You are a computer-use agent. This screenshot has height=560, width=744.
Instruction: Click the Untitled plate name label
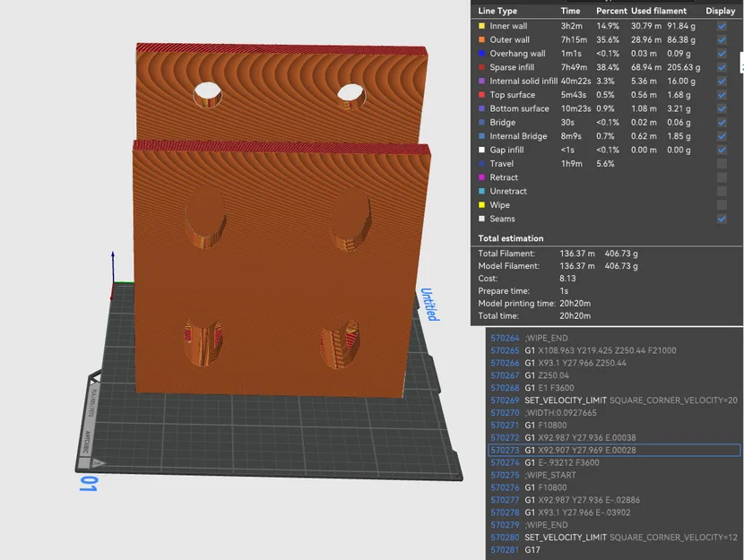[x=429, y=305]
